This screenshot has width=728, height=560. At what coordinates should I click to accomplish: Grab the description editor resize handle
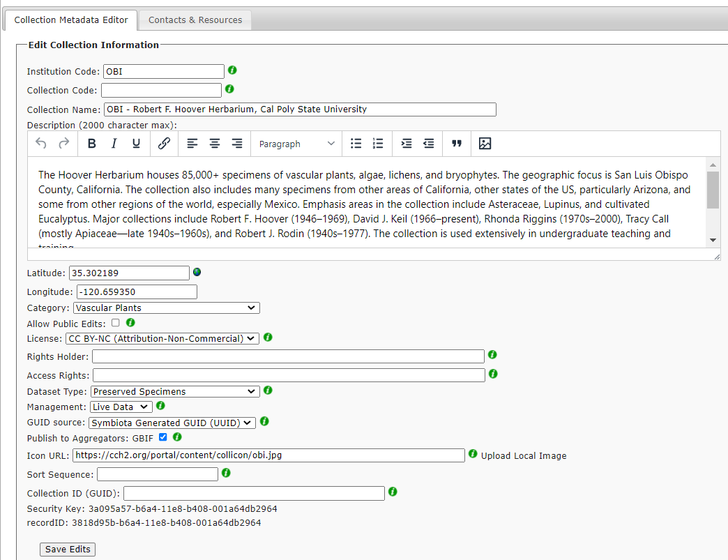717,257
